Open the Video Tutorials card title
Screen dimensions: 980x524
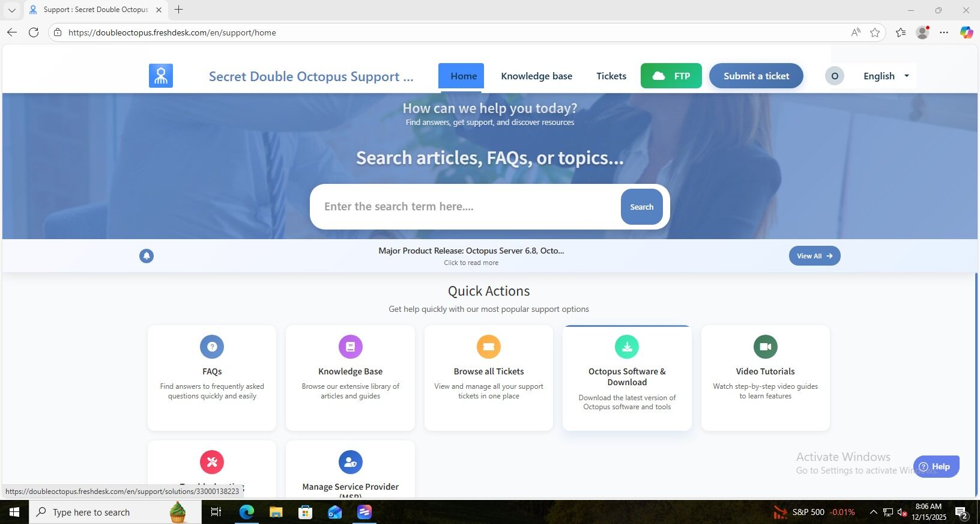pyautogui.click(x=766, y=371)
